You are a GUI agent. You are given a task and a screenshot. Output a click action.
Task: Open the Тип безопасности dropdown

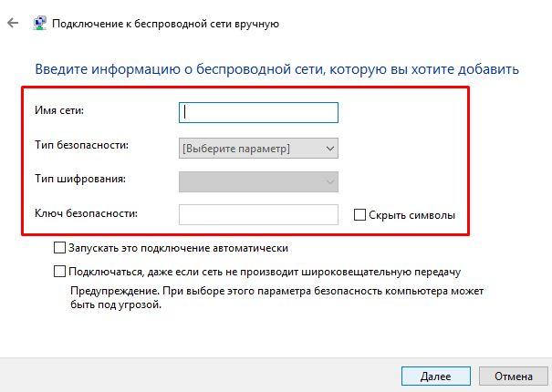(x=258, y=149)
